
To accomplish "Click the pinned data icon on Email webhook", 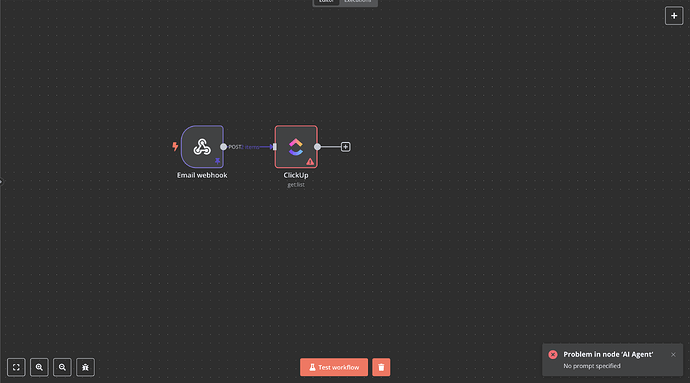I will 217,161.
